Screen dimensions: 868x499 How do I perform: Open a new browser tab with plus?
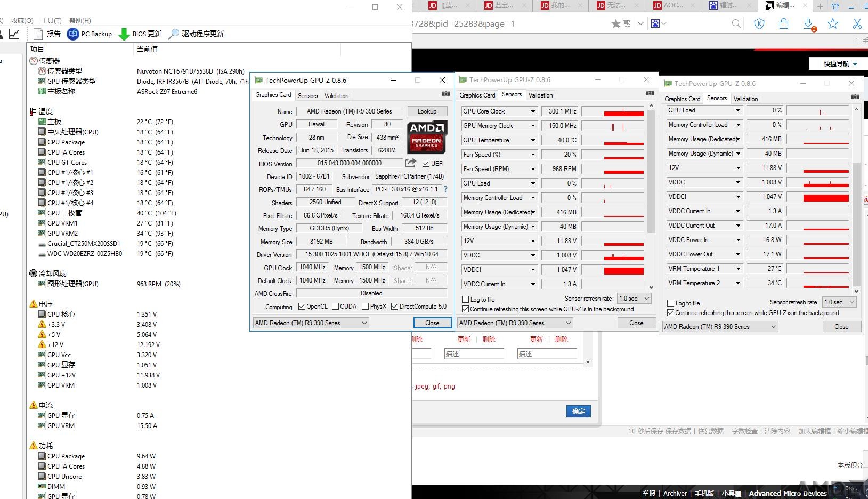820,6
